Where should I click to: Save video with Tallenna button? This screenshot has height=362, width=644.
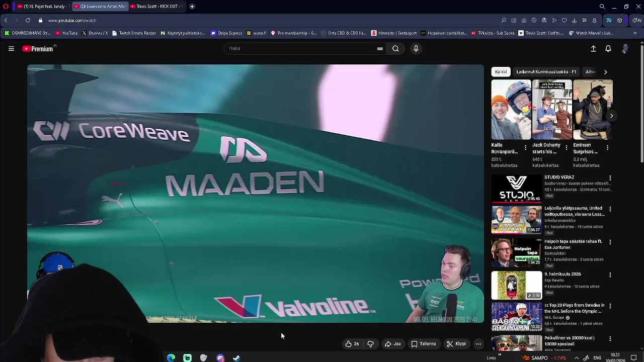coord(423,344)
